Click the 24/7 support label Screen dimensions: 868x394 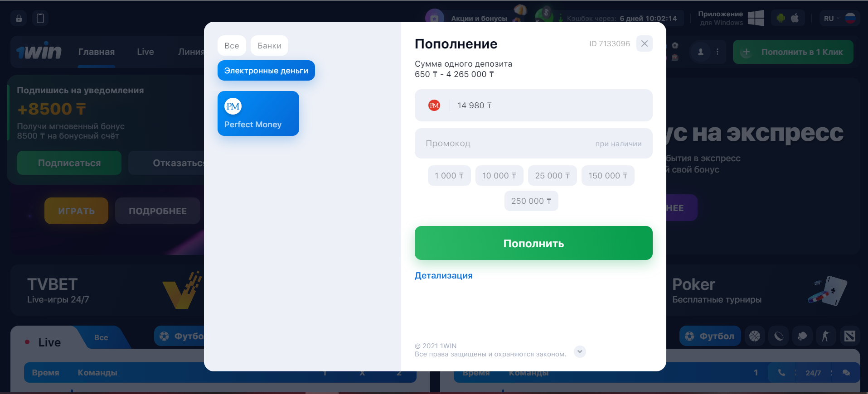pyautogui.click(x=813, y=373)
